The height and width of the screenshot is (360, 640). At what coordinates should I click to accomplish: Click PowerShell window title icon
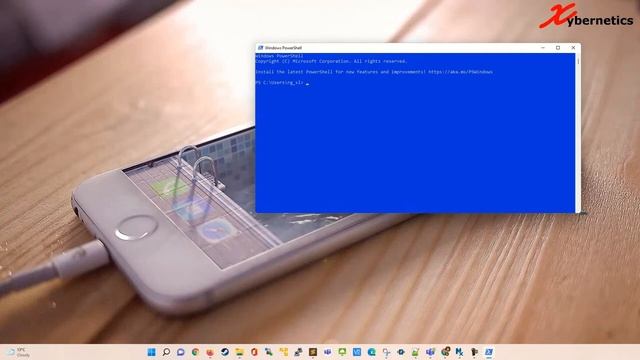click(260, 48)
